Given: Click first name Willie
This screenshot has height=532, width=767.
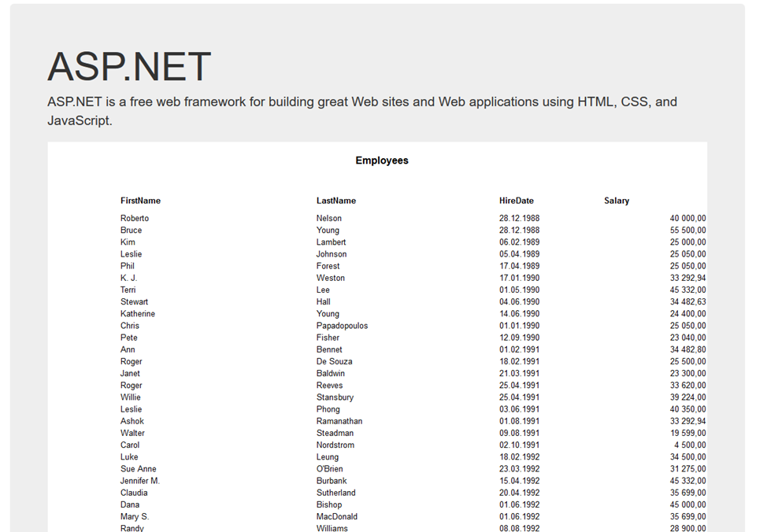Looking at the screenshot, I should coord(130,397).
